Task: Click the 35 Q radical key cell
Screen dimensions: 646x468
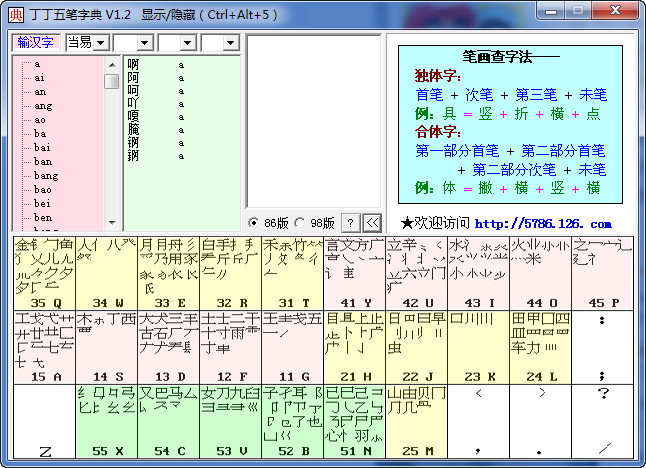Action: coord(44,272)
